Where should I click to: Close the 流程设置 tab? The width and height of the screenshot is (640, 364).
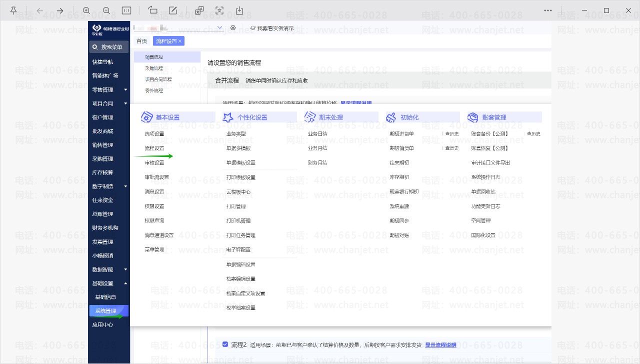click(180, 41)
